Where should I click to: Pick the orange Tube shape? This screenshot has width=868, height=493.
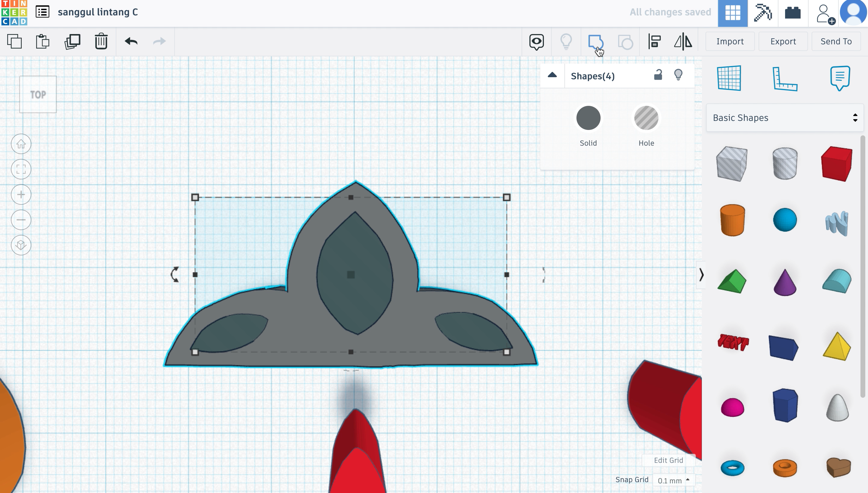point(785,468)
